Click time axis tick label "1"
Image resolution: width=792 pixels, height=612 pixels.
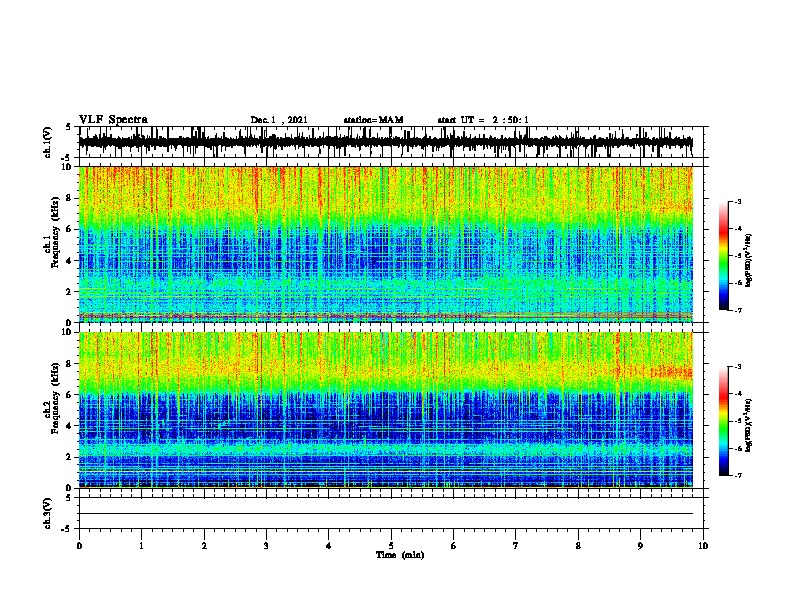point(141,546)
